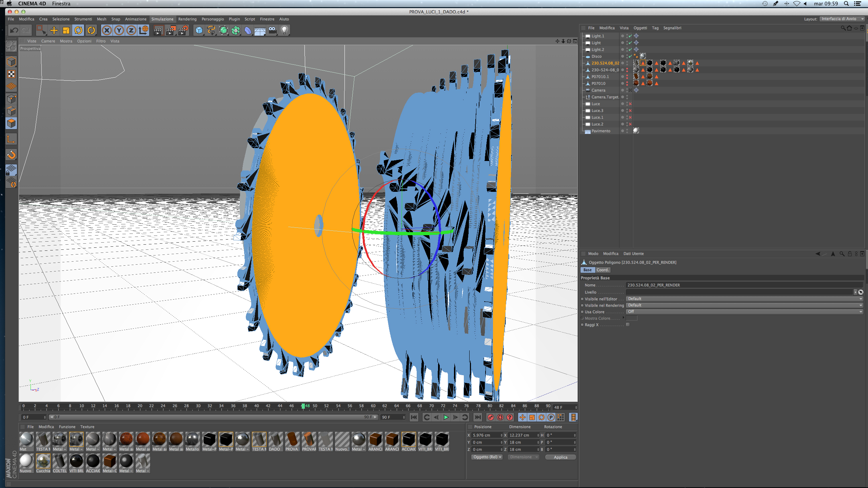
Task: Switch to the Coord. tab
Action: tap(603, 270)
